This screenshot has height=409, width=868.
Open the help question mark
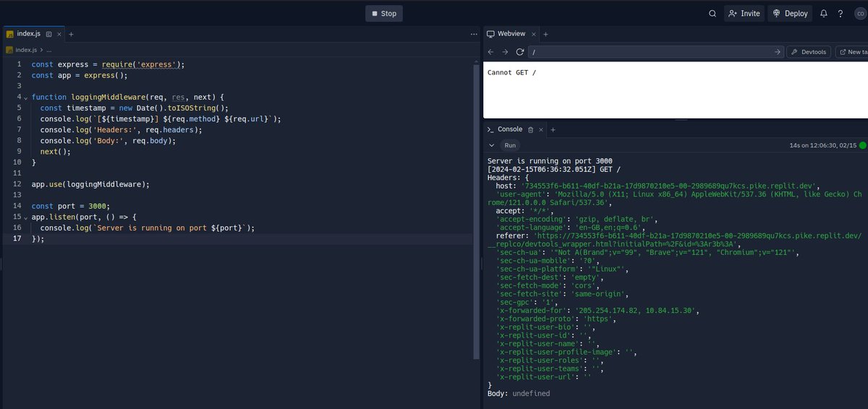(841, 13)
